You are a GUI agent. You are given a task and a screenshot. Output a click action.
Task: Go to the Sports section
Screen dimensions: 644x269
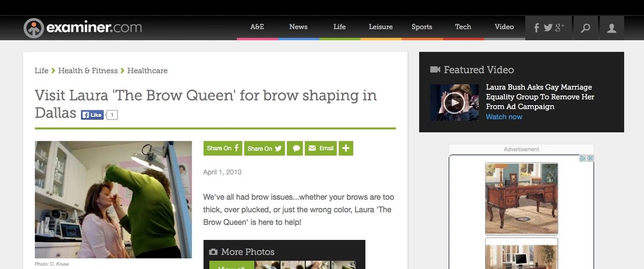click(x=422, y=27)
